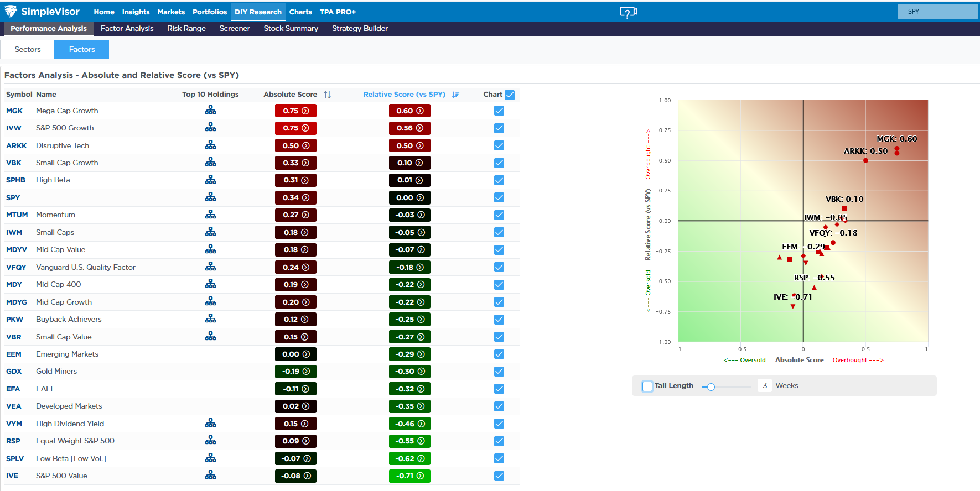Viewport: 980px width, 491px height.
Task: Show holdings icon for MDYG Mid Cap Growth
Action: tap(210, 301)
